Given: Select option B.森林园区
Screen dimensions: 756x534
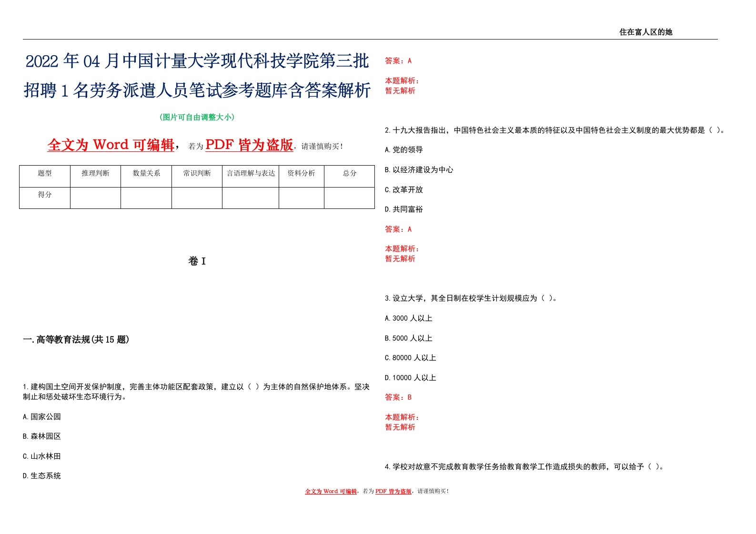Looking at the screenshot, I should 42,436.
